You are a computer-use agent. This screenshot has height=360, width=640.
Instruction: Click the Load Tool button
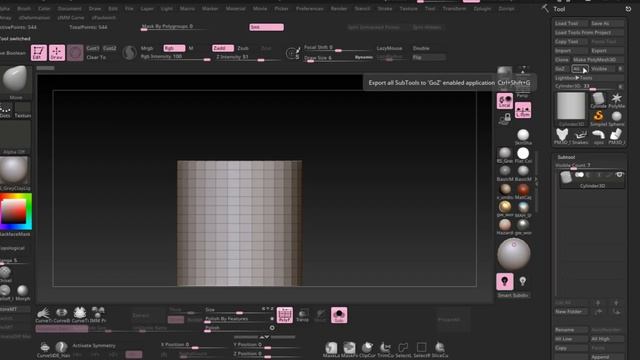coord(571,24)
